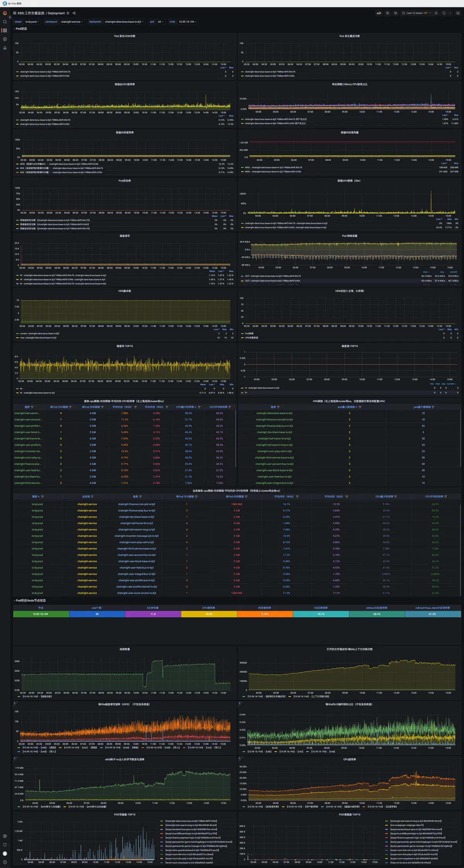The height and width of the screenshot is (868, 464).
Task: Select yellow CPU使用率 18.8% cell
Action: coord(209,614)
